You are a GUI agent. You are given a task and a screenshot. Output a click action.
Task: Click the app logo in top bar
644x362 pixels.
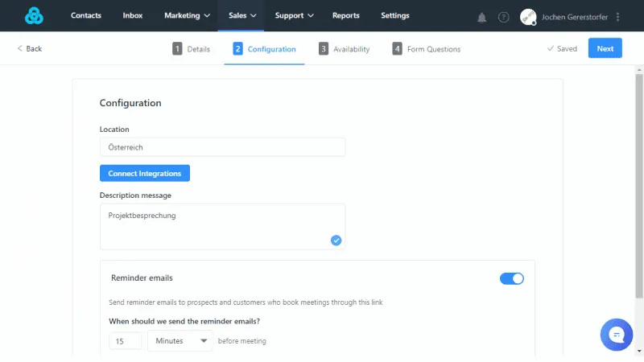pos(34,15)
